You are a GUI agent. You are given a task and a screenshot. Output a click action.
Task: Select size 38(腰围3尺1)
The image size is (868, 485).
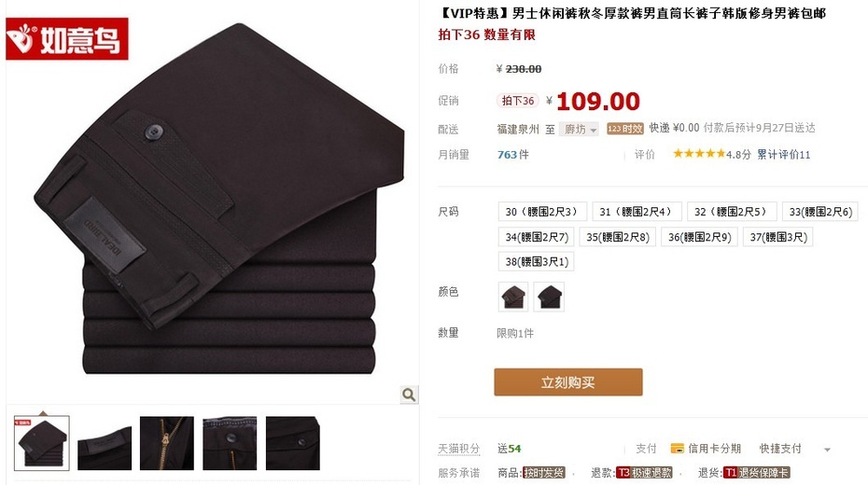pyautogui.click(x=537, y=261)
